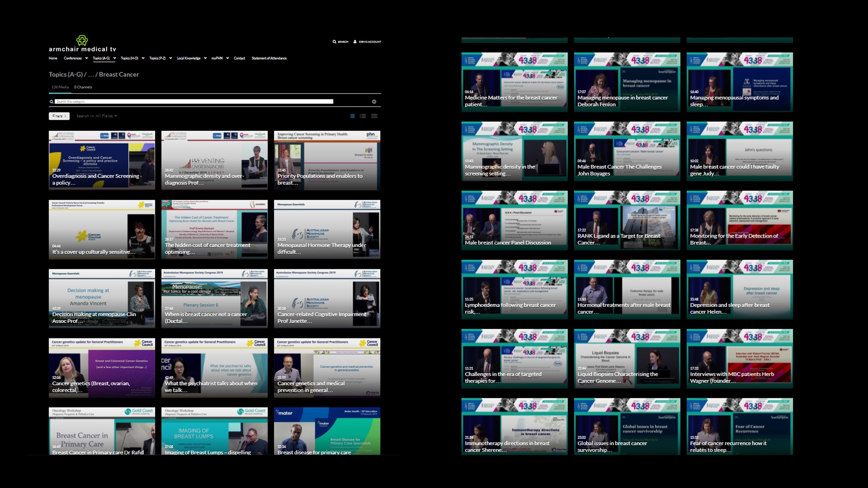This screenshot has width=868, height=488.
Task: Click the category search magnifier icon
Action: (52, 102)
